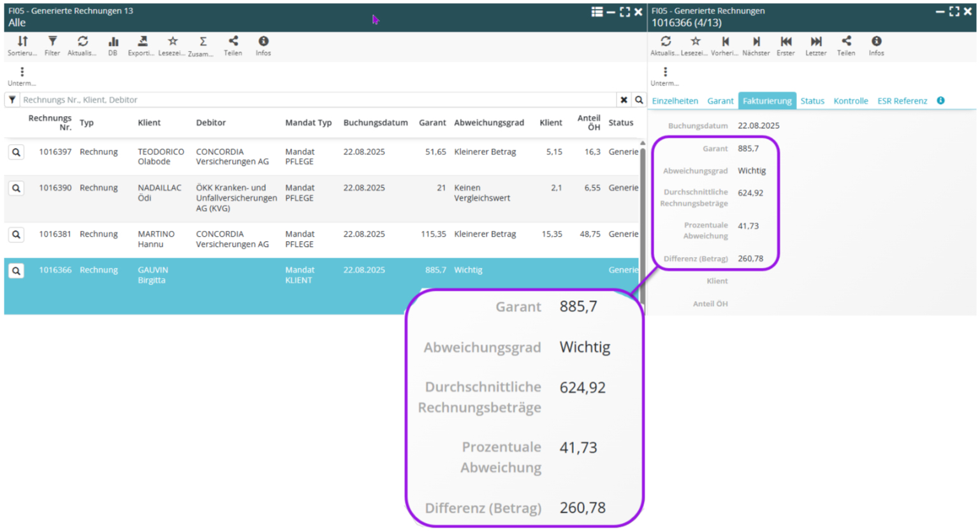Sort by the Buchungsdatum column header
The width and height of the screenshot is (980, 532).
[375, 122]
